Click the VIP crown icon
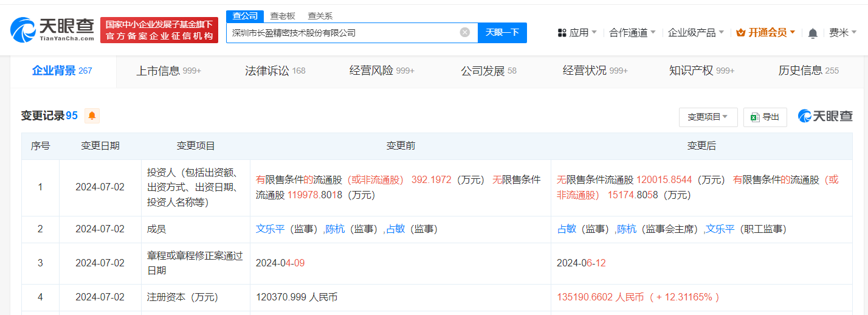The image size is (868, 315). tap(740, 33)
